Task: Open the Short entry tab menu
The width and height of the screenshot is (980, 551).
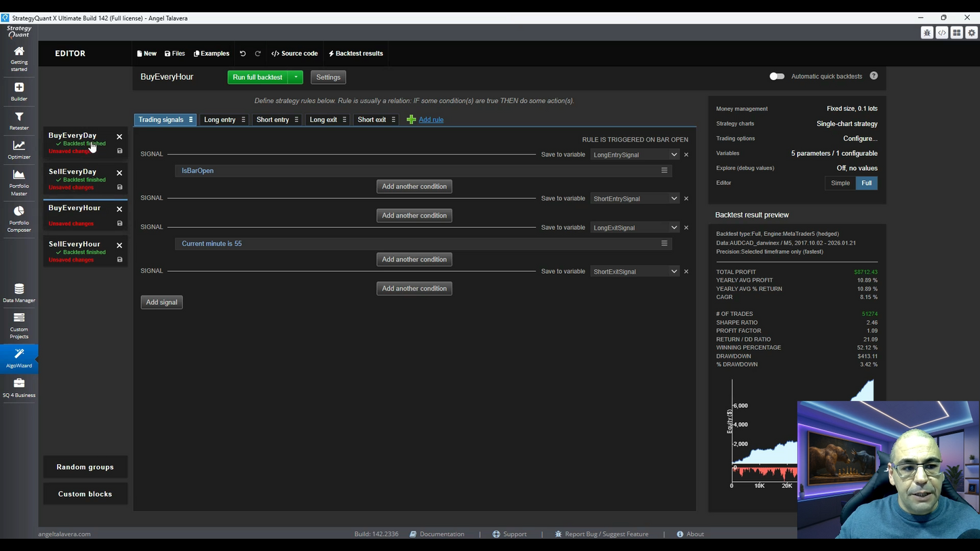Action: [x=296, y=120]
